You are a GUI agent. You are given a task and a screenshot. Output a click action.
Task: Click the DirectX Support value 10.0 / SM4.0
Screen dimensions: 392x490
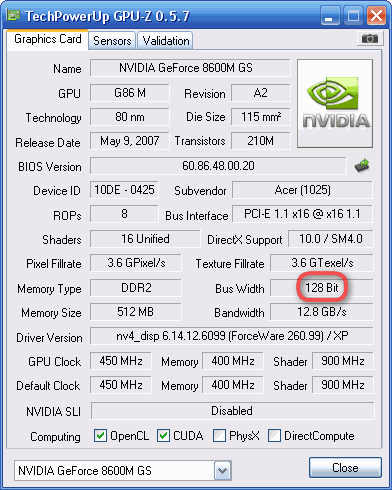[x=331, y=239]
